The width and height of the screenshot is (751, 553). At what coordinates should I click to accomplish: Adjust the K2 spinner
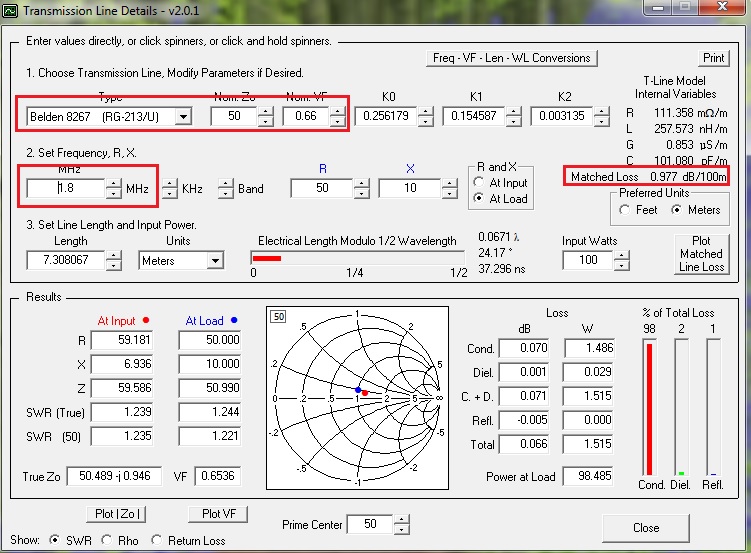[602, 116]
